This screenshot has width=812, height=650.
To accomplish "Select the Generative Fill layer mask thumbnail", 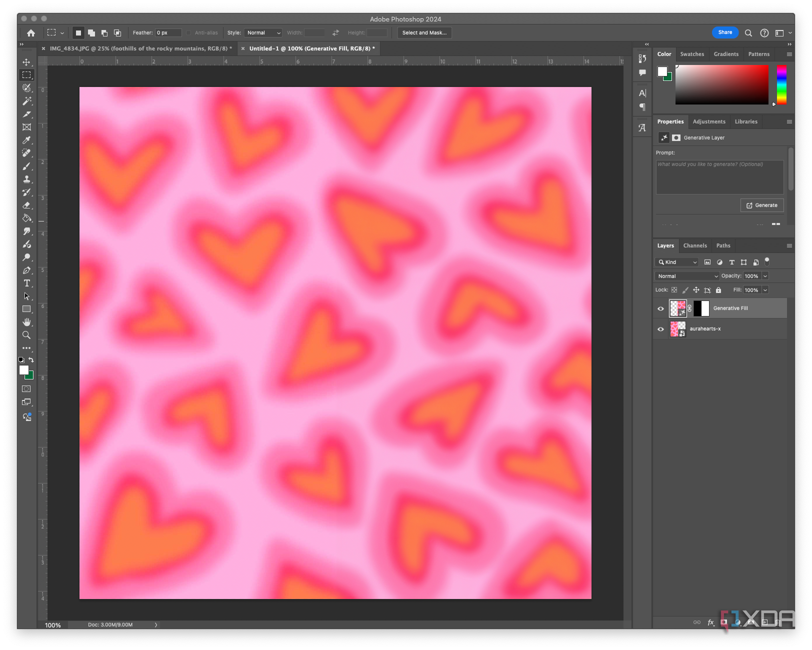I will pos(701,308).
